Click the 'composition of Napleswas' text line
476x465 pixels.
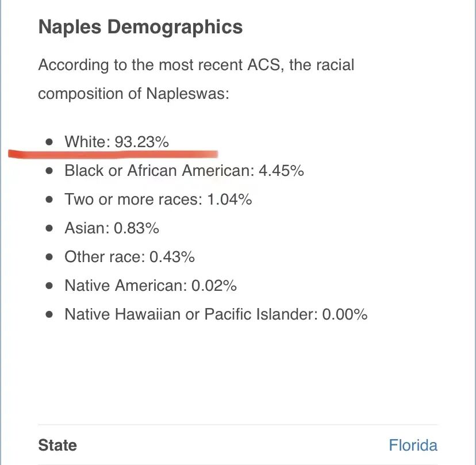tap(133, 93)
